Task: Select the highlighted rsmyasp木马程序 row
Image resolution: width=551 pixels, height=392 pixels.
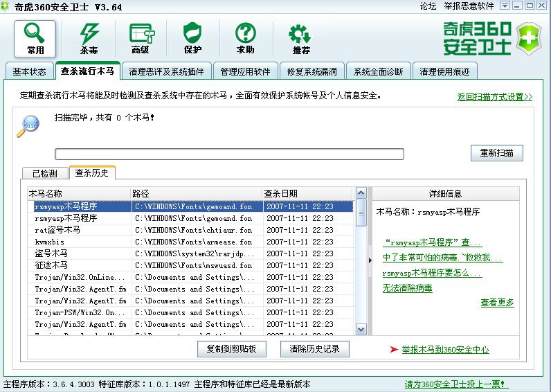Action: [193, 206]
